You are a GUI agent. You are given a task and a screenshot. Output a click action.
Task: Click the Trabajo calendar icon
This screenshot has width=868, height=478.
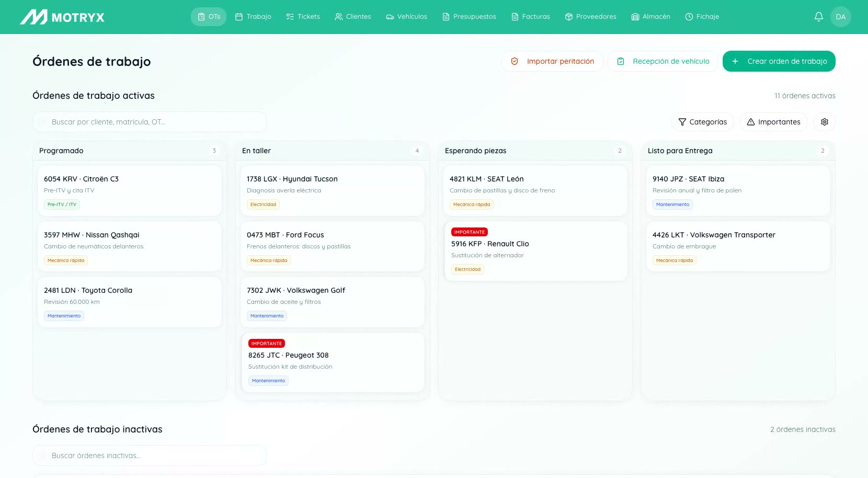click(x=239, y=17)
